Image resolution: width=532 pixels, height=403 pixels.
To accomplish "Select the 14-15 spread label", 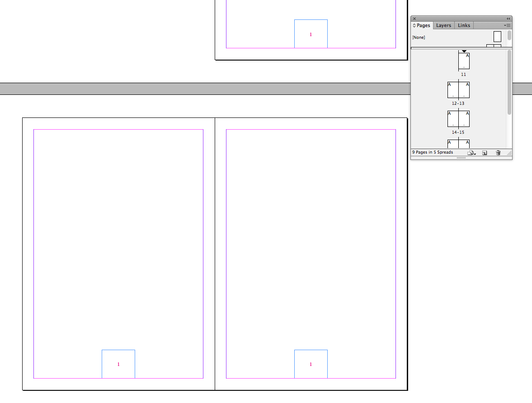I will (458, 132).
